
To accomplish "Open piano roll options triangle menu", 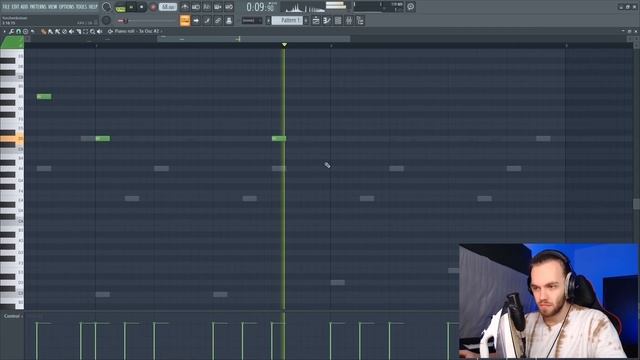I will [x=4, y=31].
